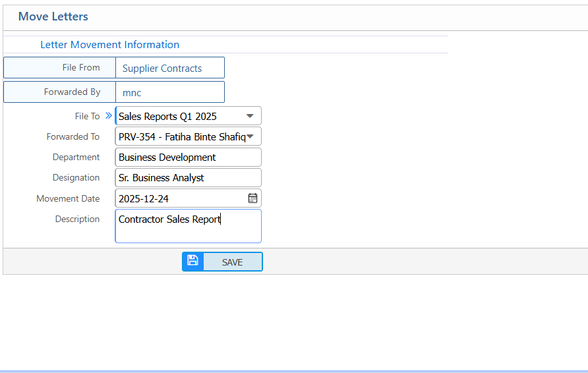
Task: Focus the Designation field with Sr. Business Analyst
Action: [x=188, y=178]
